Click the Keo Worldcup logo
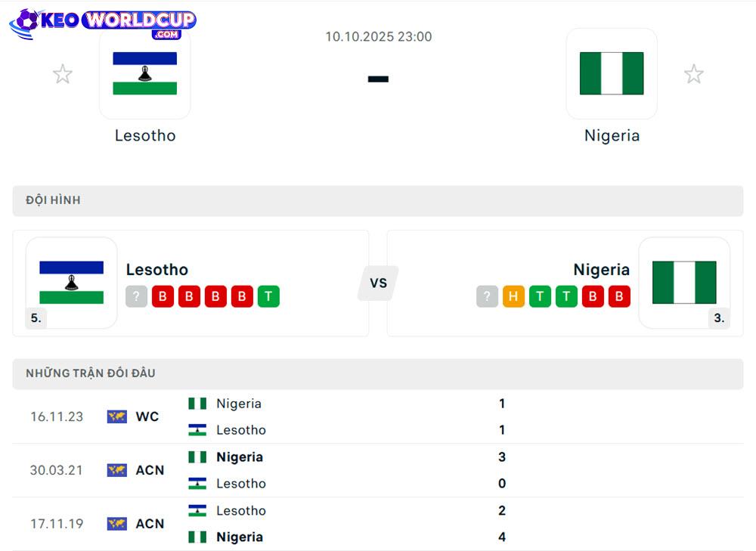Image resolution: width=756 pixels, height=551 pixels. 103,23
